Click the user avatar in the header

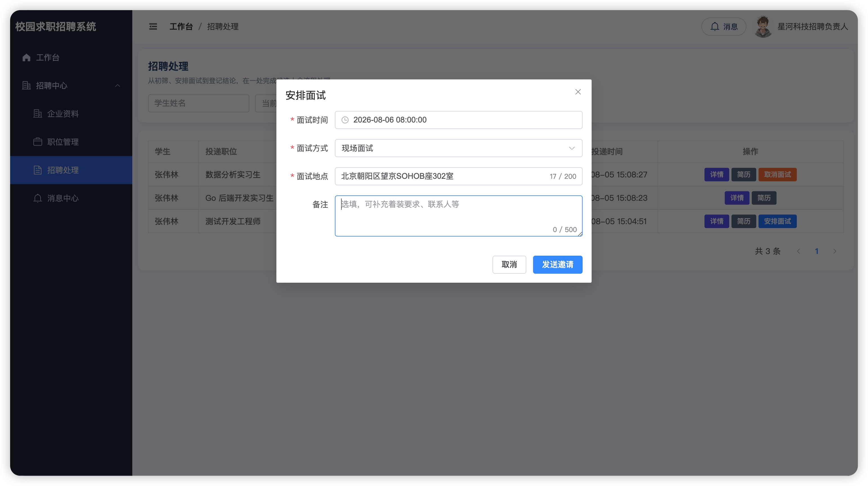(x=763, y=27)
